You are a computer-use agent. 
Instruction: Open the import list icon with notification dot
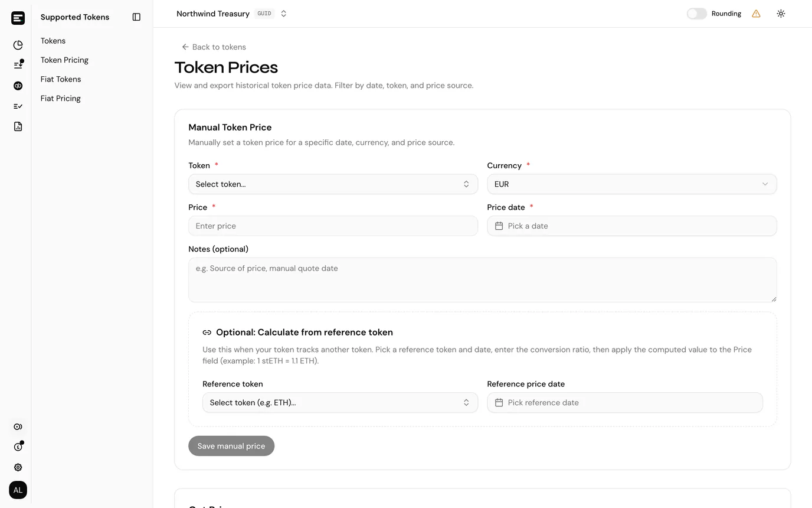18,65
